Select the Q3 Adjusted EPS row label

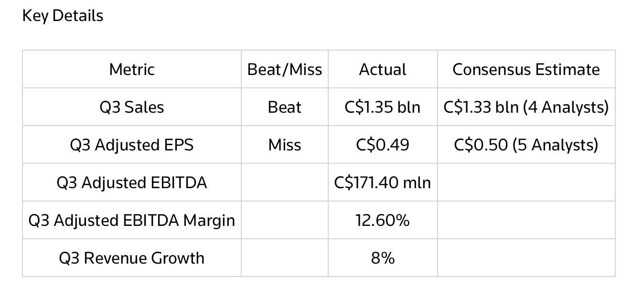132,145
